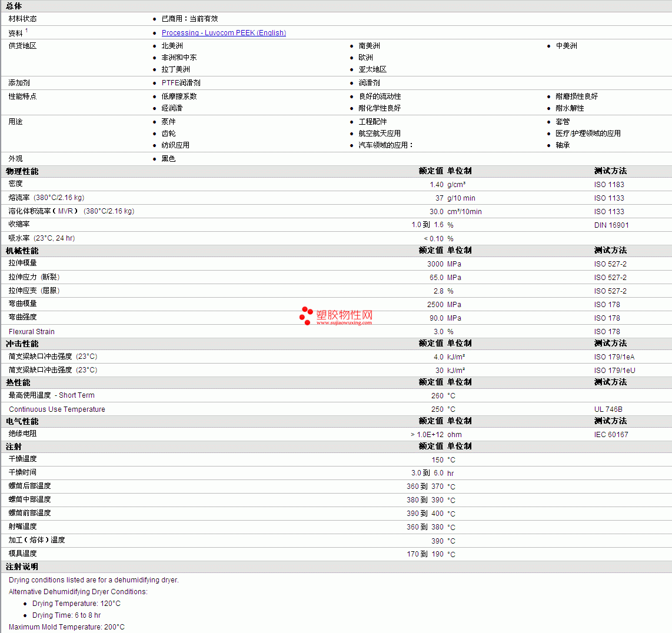Select the PTFE润滑剂 additive entry
This screenshot has height=633, width=672.
point(181,83)
